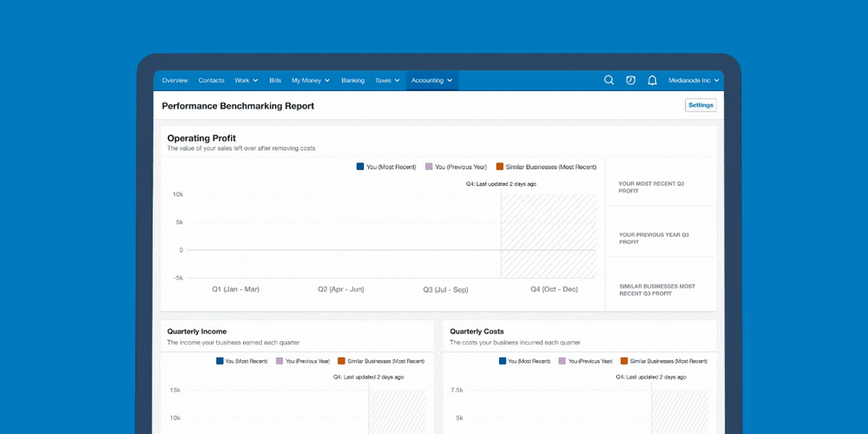
Task: Click the Operating Profit heading
Action: pos(201,138)
